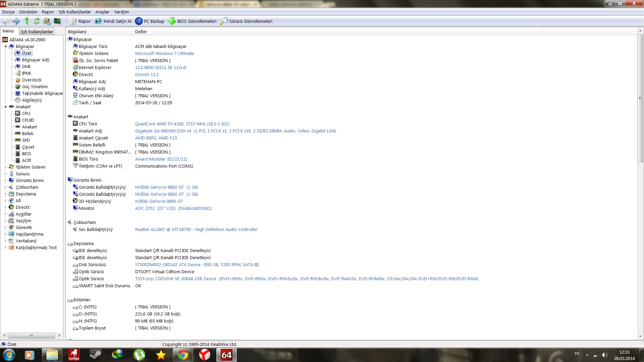The width and height of the screenshot is (644, 362).
Task: Open PC Backup from the toolbar
Action: [150, 21]
